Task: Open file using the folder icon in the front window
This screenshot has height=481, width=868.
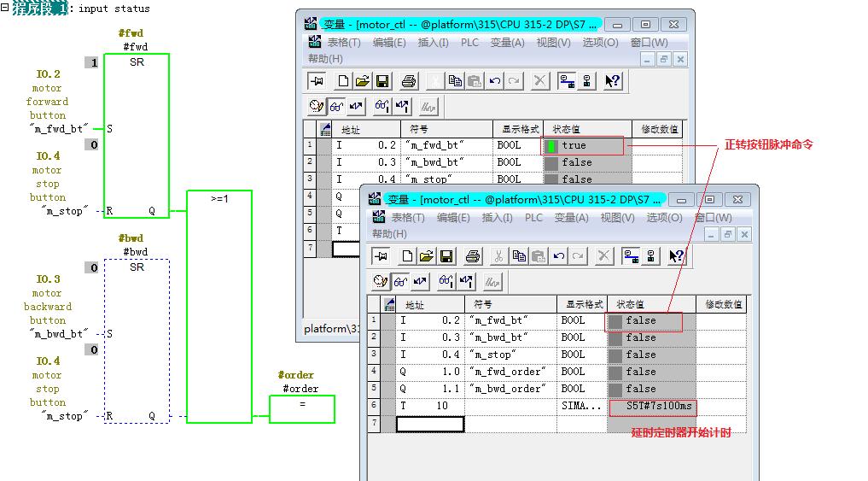Action: pyautogui.click(x=426, y=256)
